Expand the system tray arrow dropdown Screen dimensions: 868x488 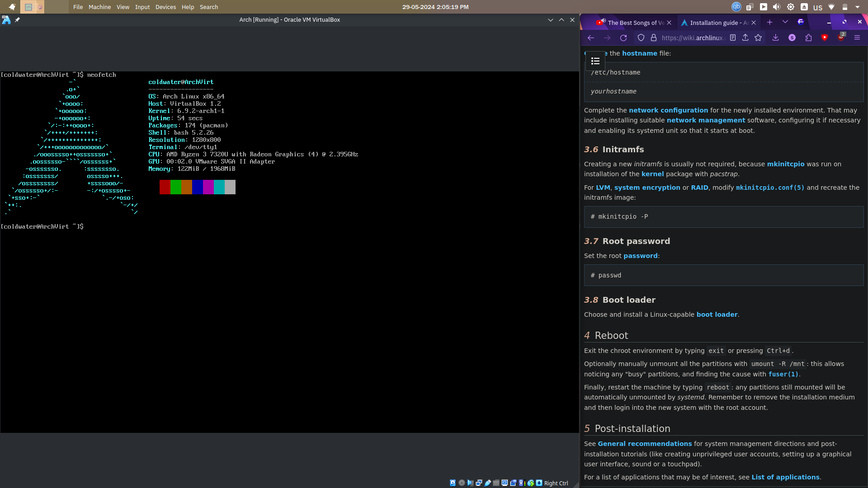(858, 7)
